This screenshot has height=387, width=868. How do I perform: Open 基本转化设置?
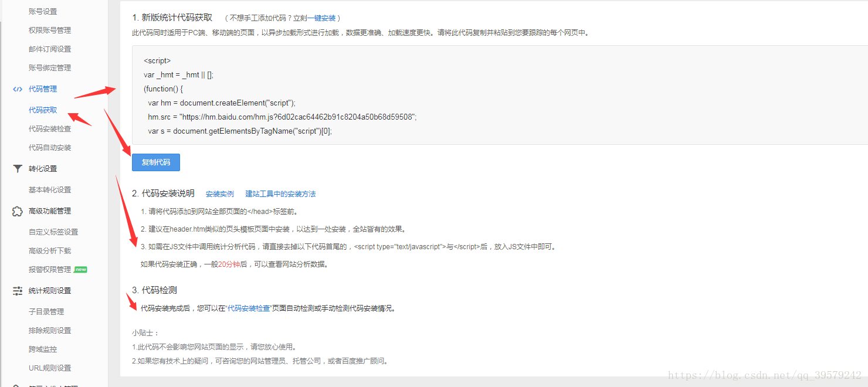point(50,190)
